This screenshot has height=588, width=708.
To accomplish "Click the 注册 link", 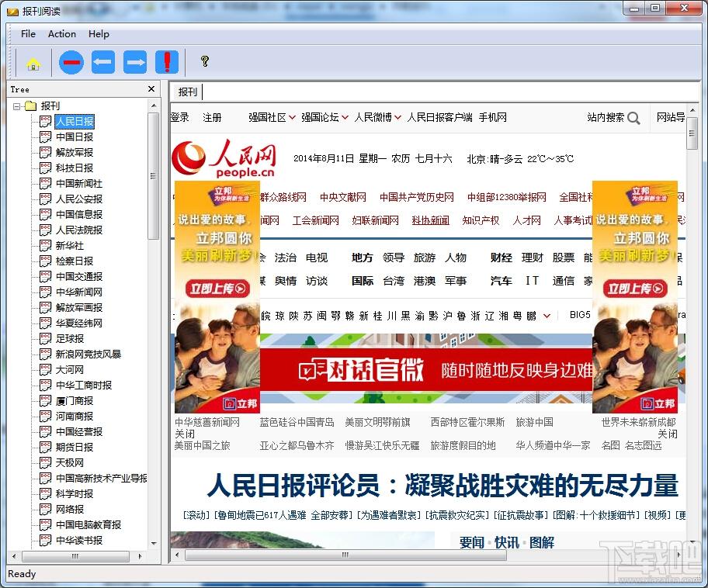I will [212, 117].
